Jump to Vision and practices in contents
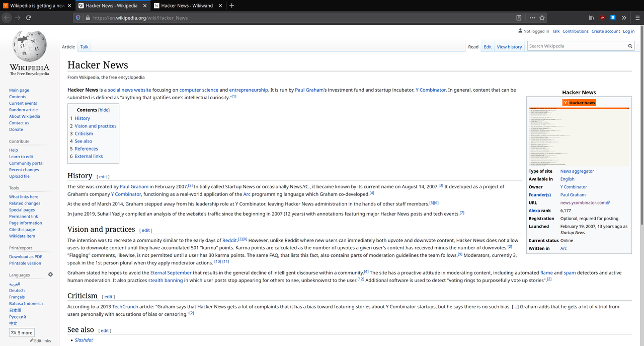 [x=96, y=126]
